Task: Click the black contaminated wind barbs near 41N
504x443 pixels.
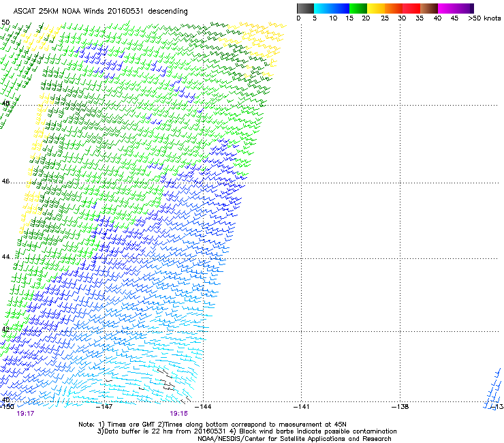Action: 167,381
